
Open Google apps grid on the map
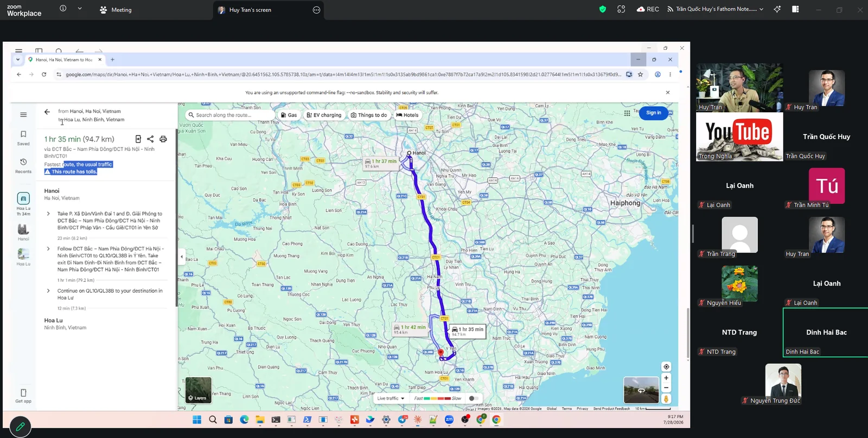627,113
